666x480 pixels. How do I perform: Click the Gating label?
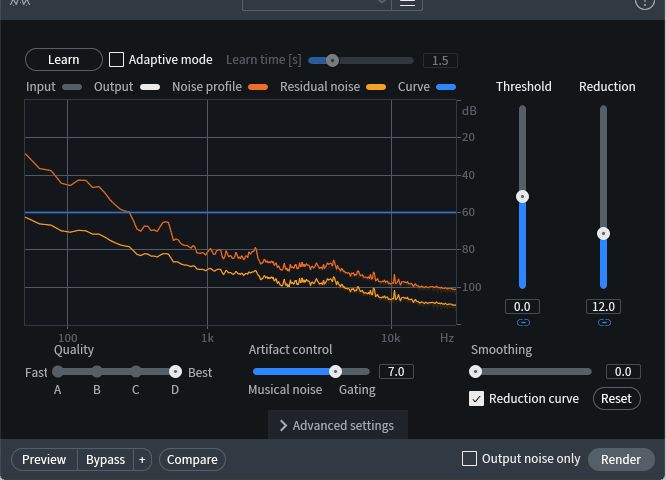pyautogui.click(x=357, y=390)
